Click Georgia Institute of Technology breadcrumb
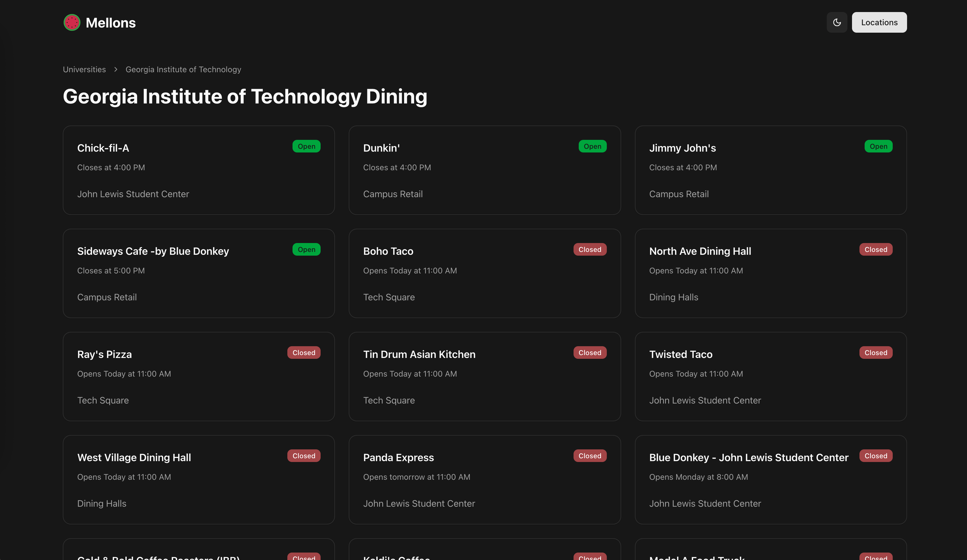 pyautogui.click(x=183, y=69)
